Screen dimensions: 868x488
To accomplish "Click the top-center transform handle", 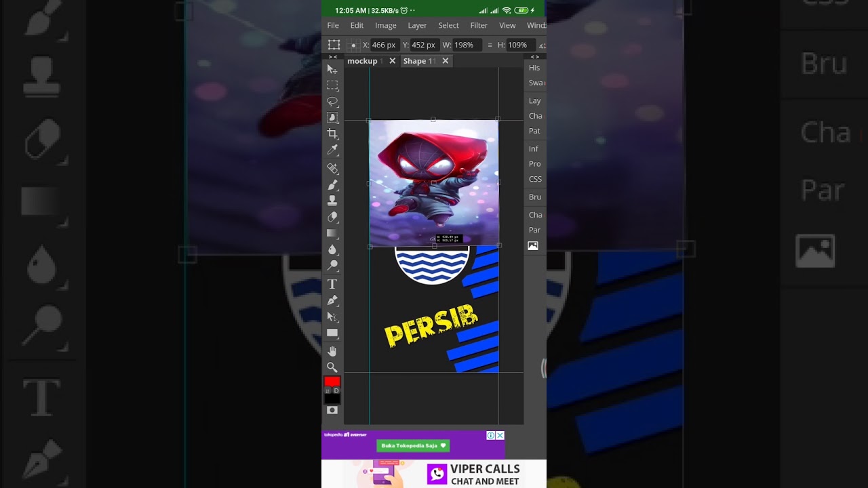I will [x=433, y=119].
